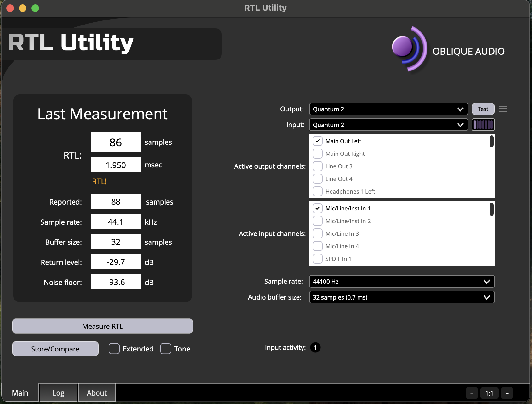Open the Input device dropdown
This screenshot has height=404, width=532.
[x=388, y=125]
